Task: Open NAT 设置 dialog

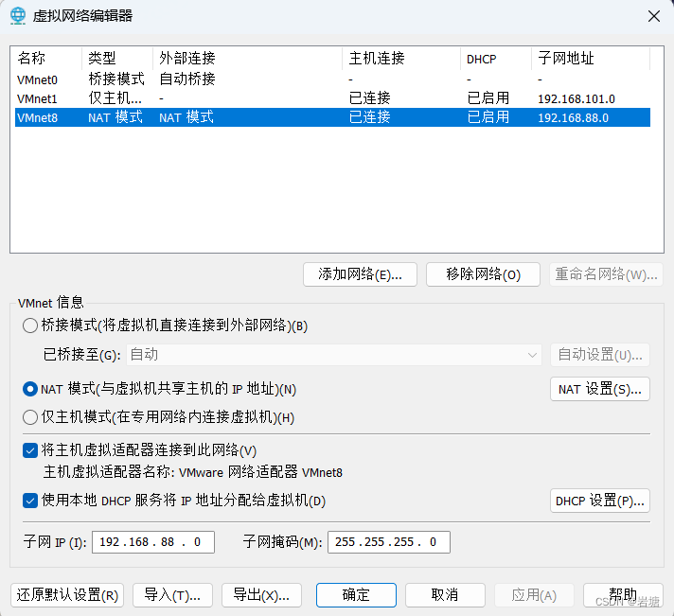Action: coord(599,389)
